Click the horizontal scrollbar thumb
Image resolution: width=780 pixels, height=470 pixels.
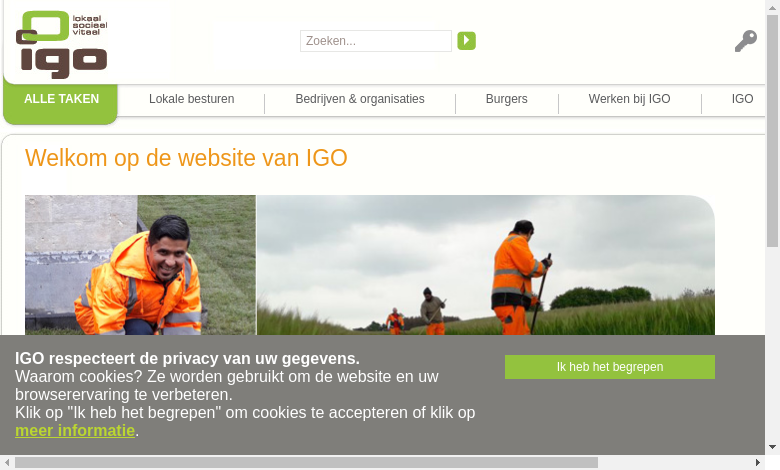tap(306, 463)
